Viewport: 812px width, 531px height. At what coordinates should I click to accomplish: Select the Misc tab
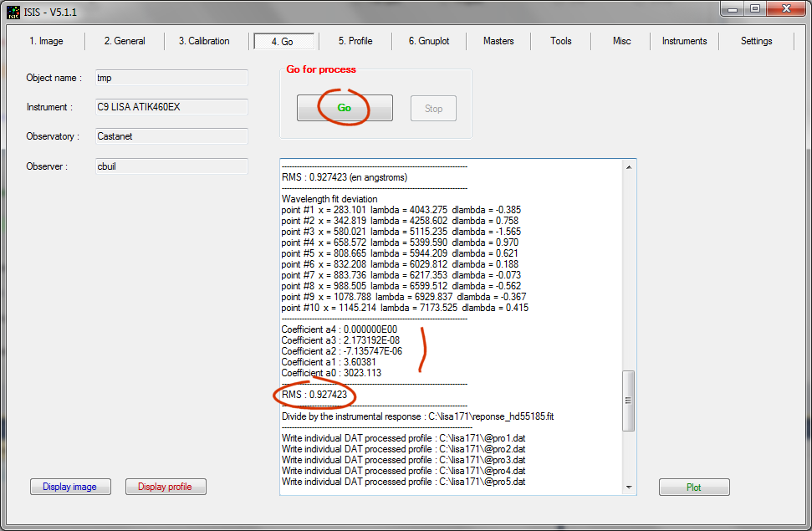pyautogui.click(x=622, y=41)
